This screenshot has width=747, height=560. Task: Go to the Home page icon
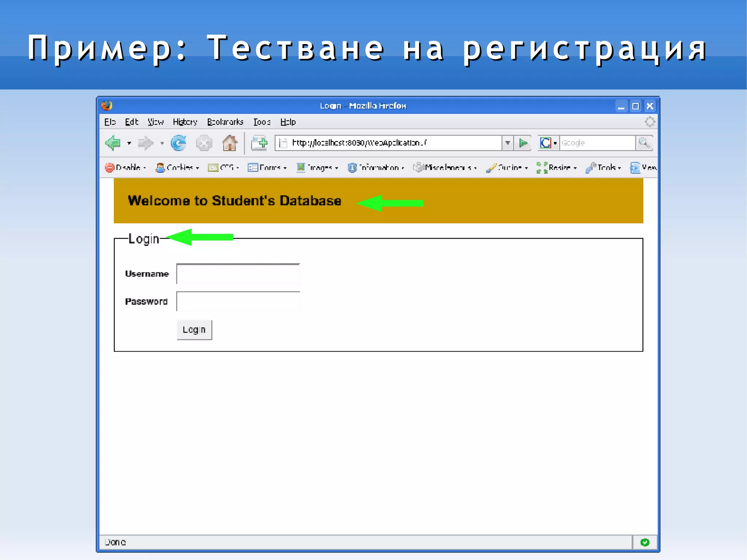pyautogui.click(x=230, y=143)
